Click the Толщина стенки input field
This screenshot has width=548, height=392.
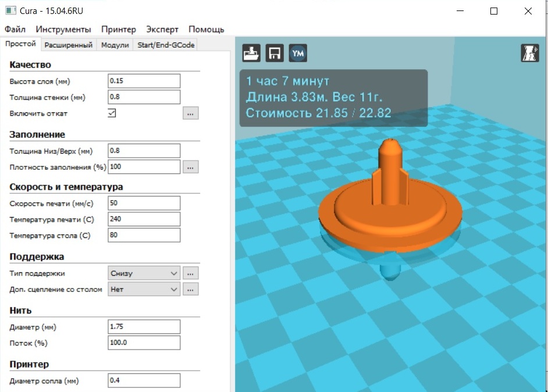point(144,97)
